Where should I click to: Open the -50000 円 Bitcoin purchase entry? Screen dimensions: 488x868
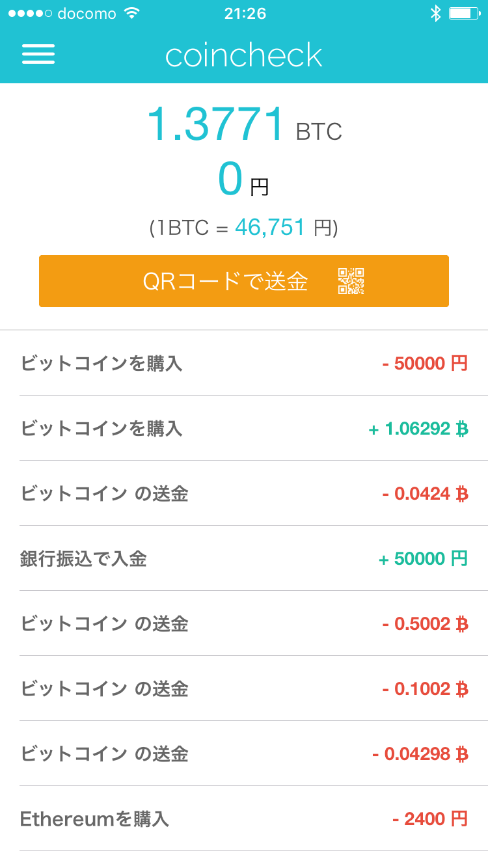pyautogui.click(x=244, y=363)
